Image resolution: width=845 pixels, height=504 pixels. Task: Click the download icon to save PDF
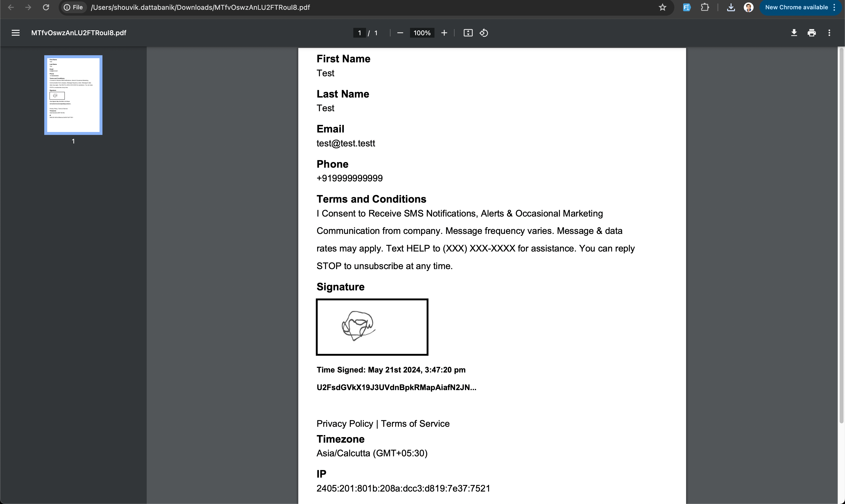[793, 33]
